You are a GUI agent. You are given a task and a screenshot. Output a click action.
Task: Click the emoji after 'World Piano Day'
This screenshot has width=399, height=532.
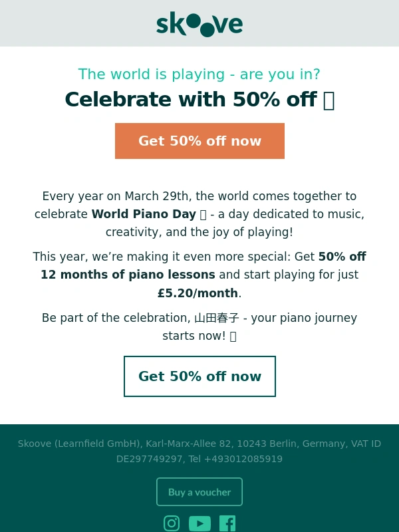coord(203,215)
